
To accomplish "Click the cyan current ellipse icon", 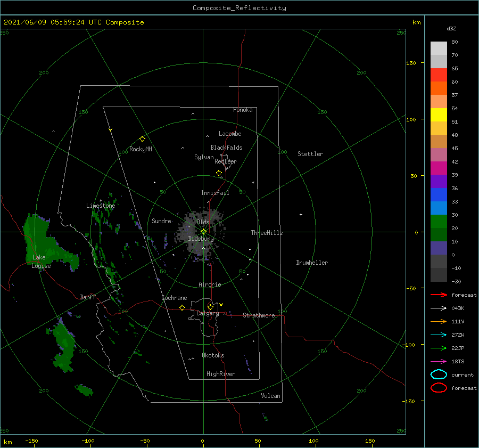I will (439, 374).
